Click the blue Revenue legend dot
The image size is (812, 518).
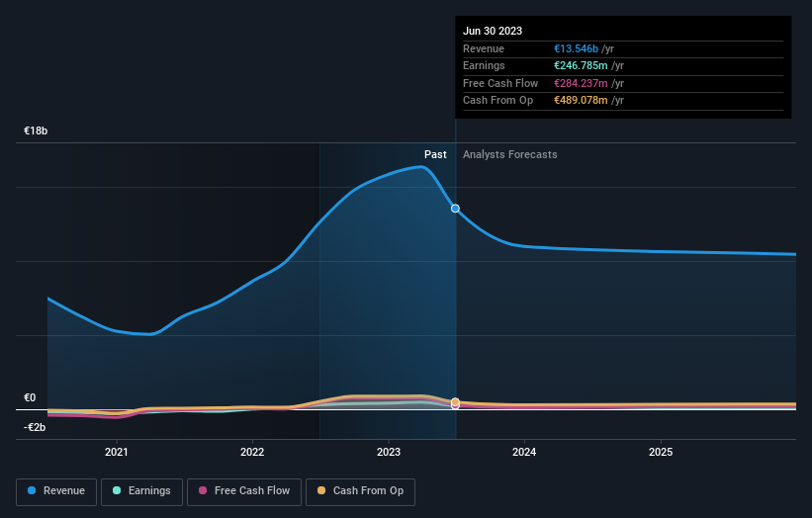[x=32, y=490]
